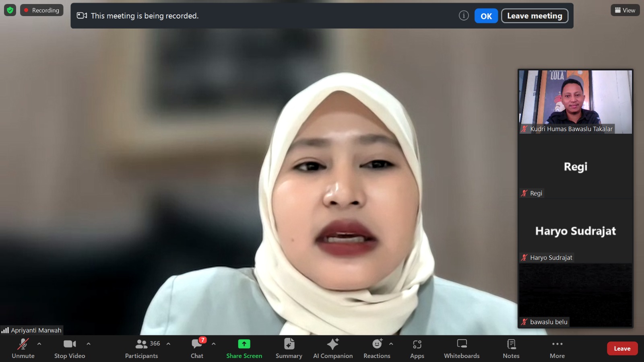Open the Reactions menu
Screen dimensions: 644x362
377,348
